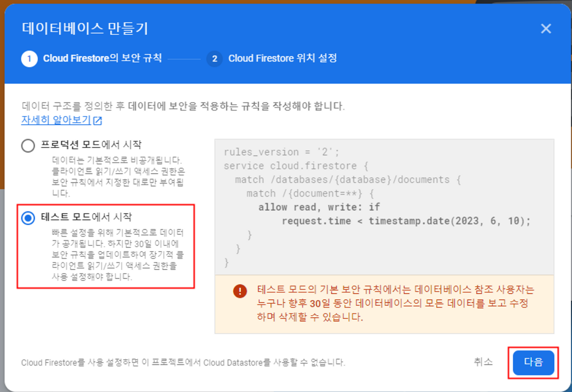Click the 다음 button
Viewport: 572px width, 392px height.
533,362
